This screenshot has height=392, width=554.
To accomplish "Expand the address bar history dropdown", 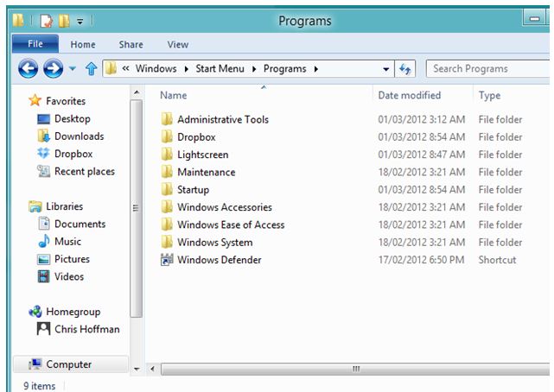I will 385,69.
